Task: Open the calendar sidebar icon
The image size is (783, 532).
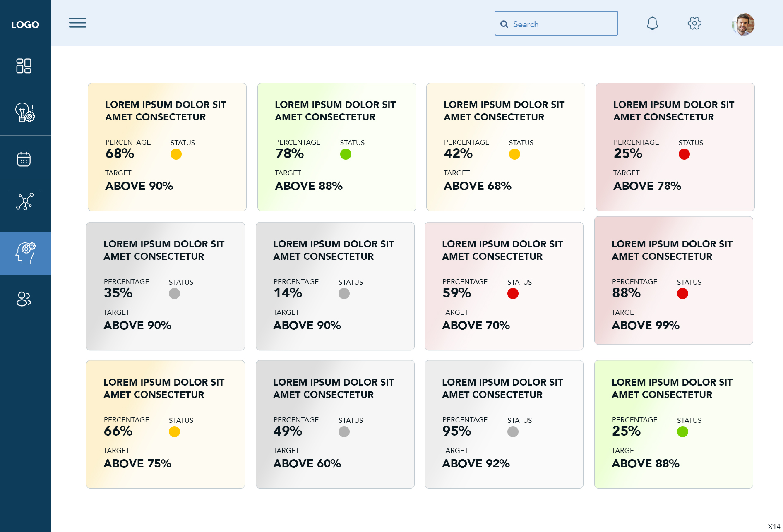Action: click(24, 159)
